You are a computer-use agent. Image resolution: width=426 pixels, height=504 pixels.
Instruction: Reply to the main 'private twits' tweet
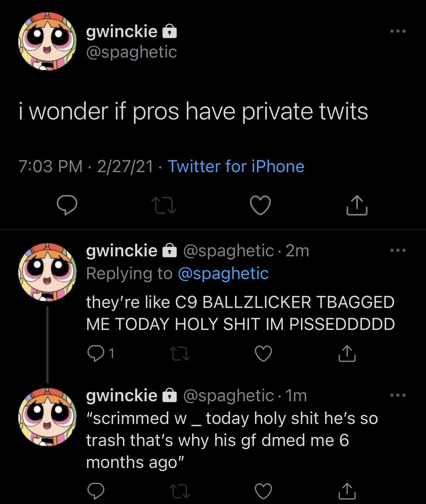67,205
